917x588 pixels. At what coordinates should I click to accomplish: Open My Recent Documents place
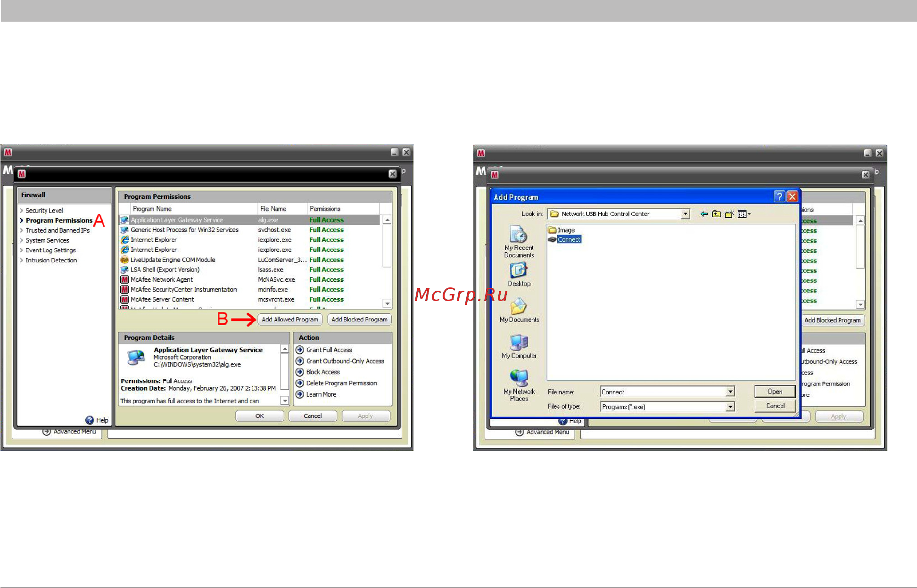519,242
